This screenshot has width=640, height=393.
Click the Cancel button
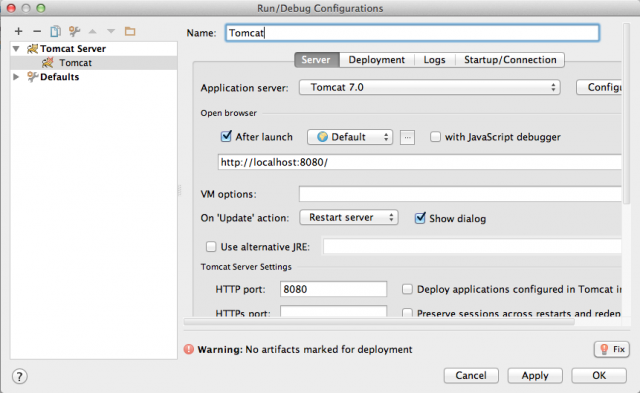471,375
